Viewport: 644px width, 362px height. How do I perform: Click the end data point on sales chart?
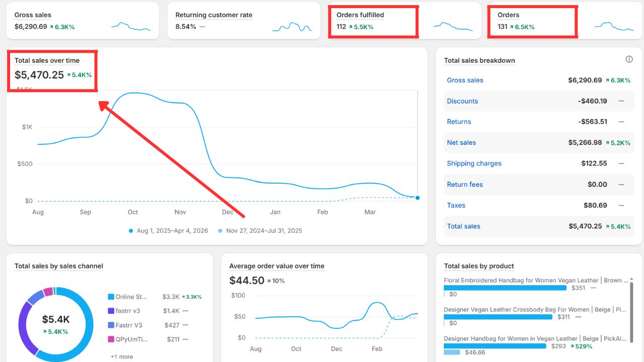tap(418, 198)
